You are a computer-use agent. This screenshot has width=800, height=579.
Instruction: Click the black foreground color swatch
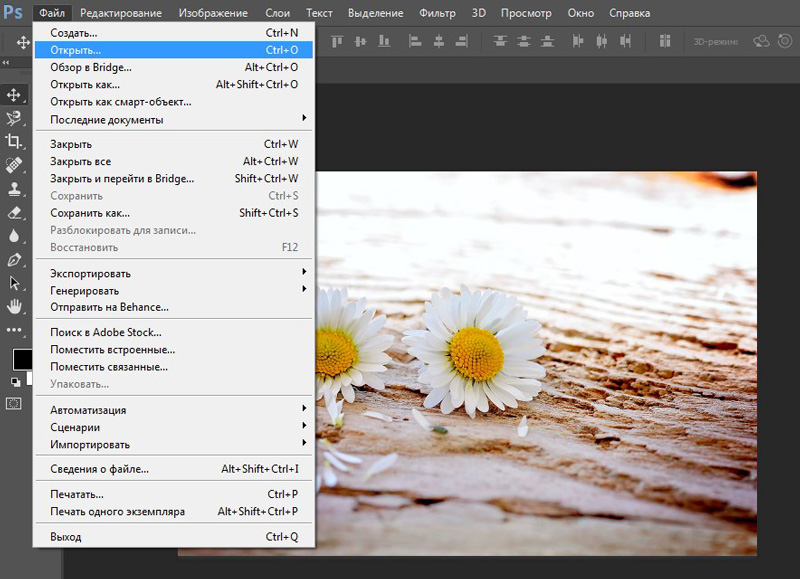[21, 358]
